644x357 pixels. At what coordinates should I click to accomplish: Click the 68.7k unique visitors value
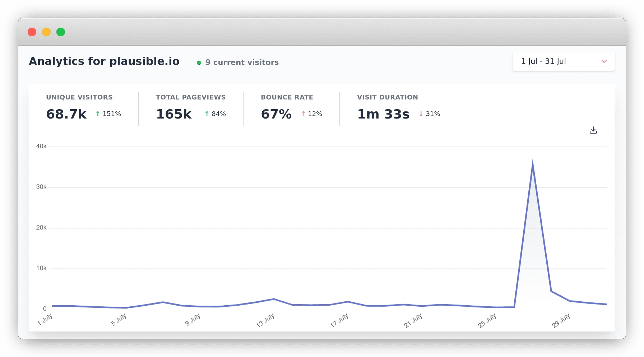coord(66,114)
